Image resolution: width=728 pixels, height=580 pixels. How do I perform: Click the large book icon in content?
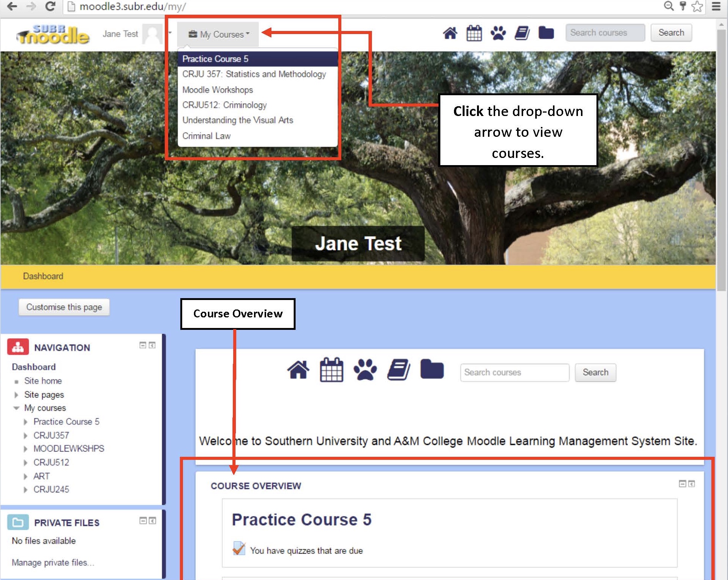[398, 370]
